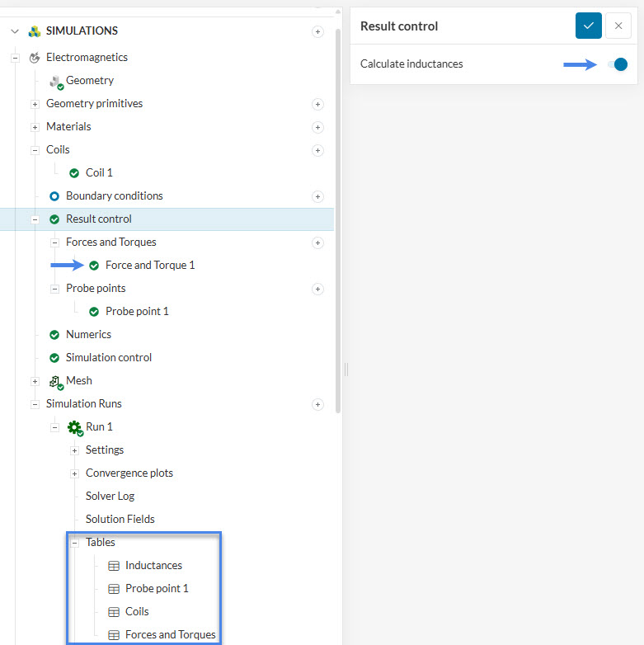Add a new probe point
The width and height of the screenshot is (644, 645).
(x=317, y=289)
